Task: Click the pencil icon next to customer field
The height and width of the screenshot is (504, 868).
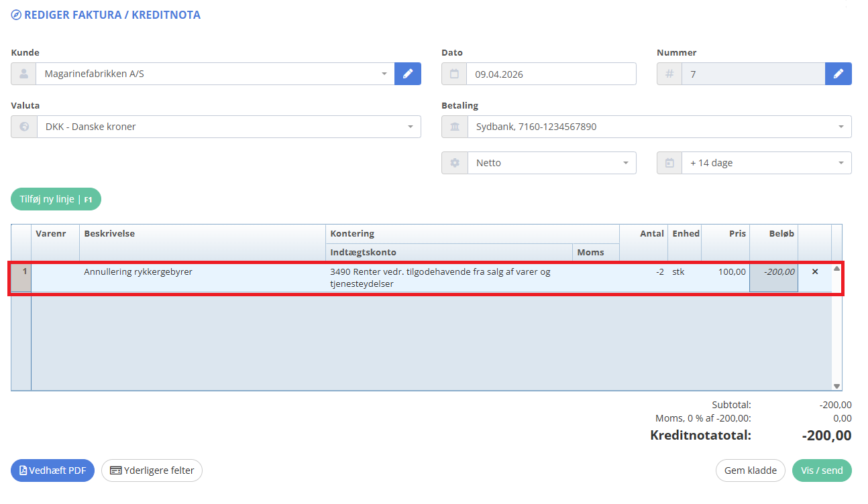Action: [x=407, y=74]
